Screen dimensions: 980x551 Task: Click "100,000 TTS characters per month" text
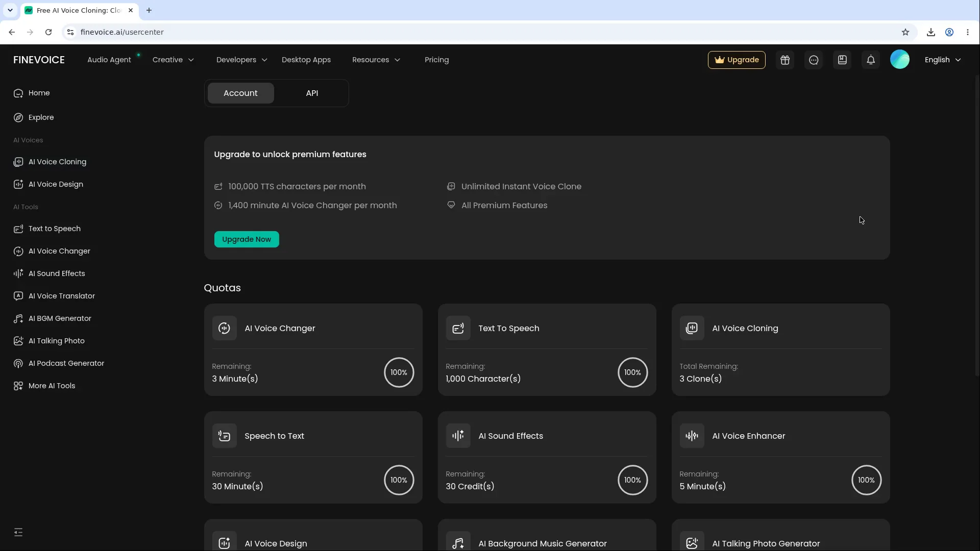tap(297, 186)
